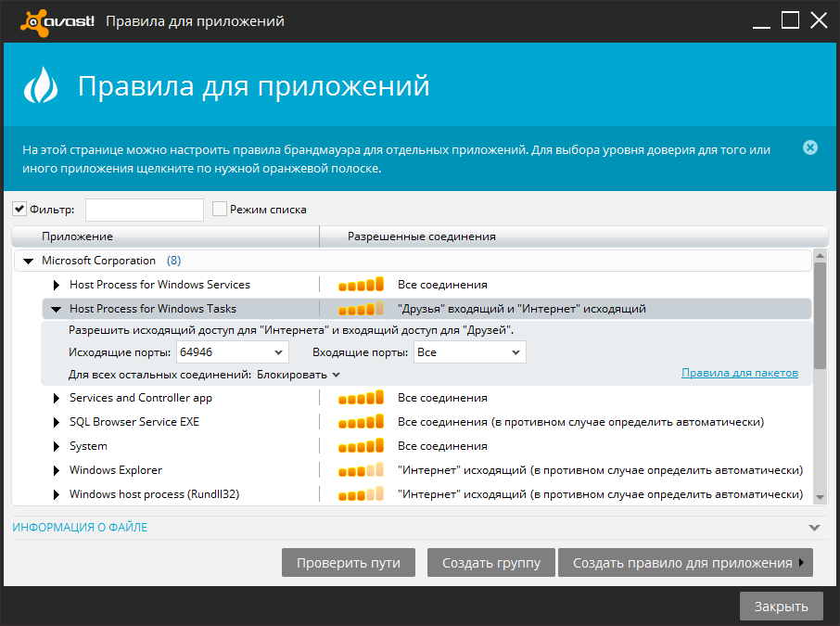Open the Исходящие порты dropdown
840x626 pixels.
tap(277, 351)
